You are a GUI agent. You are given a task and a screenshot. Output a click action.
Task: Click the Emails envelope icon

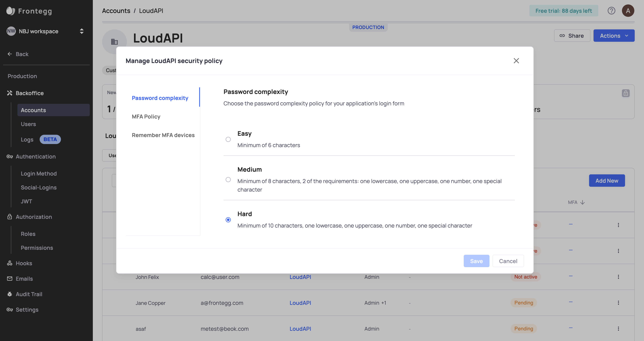click(x=10, y=279)
